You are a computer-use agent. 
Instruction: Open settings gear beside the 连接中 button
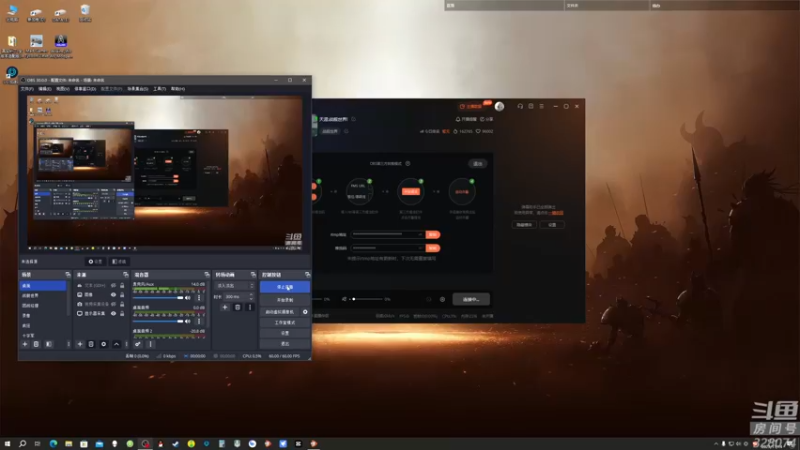[442, 299]
